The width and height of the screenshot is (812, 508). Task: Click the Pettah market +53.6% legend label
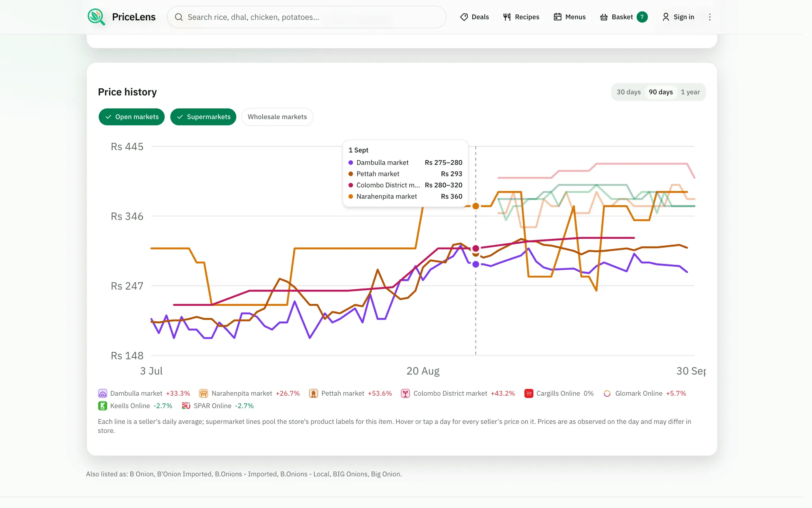point(357,393)
